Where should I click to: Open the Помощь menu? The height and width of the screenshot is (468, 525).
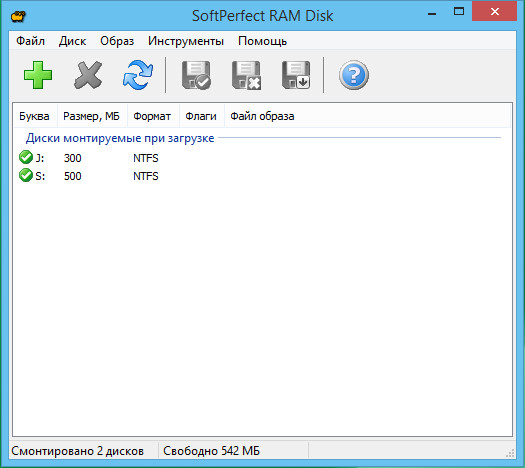click(x=262, y=41)
